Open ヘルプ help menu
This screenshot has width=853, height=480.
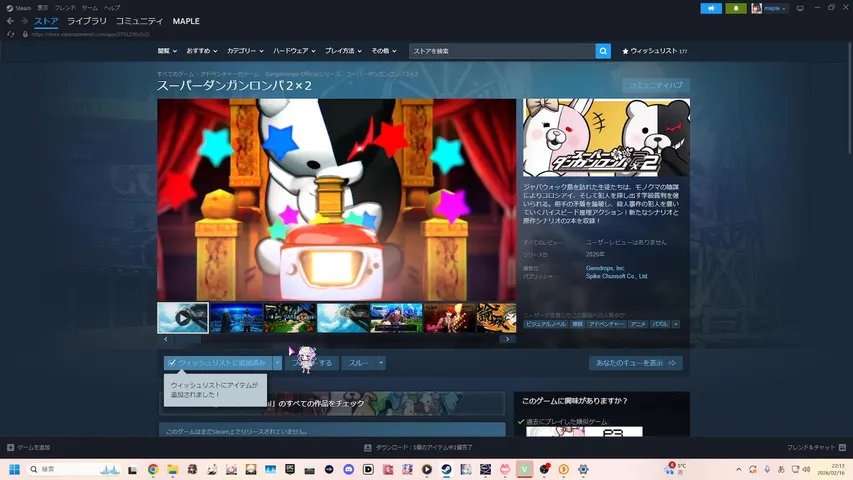112,8
